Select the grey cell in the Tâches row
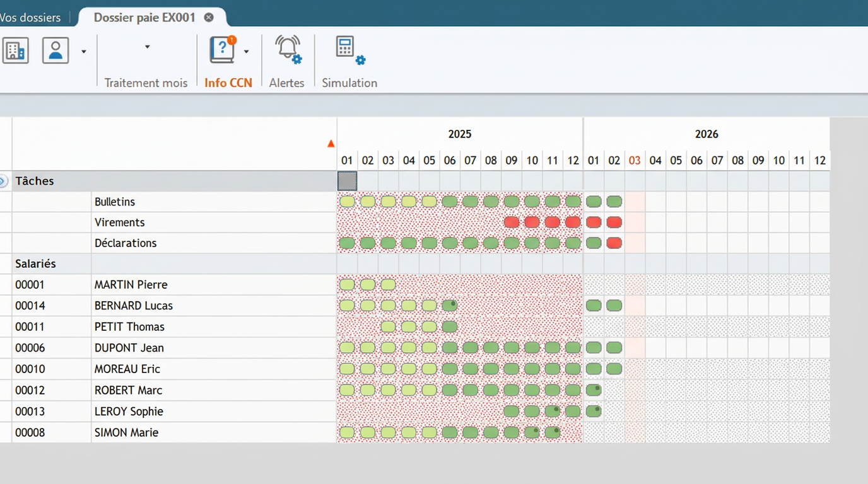 (347, 181)
